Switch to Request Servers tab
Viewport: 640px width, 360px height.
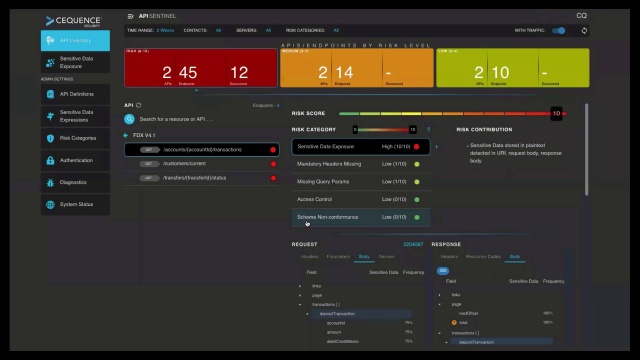[387, 257]
